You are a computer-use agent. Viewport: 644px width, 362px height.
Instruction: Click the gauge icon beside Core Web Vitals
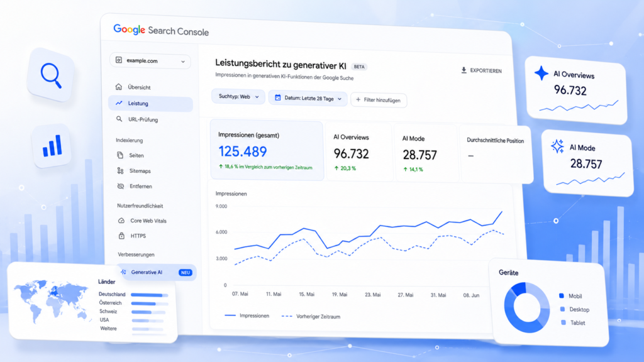[121, 221]
